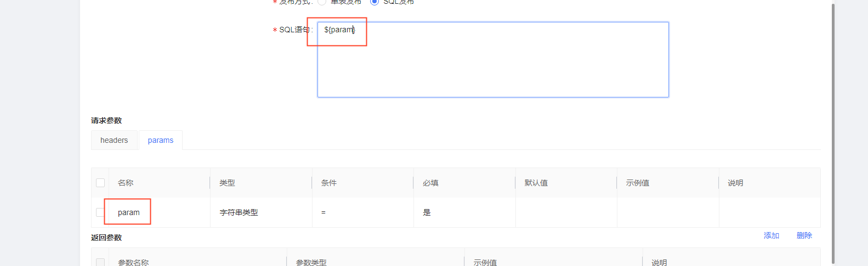Click the 添加 link to add parameter

[771, 235]
